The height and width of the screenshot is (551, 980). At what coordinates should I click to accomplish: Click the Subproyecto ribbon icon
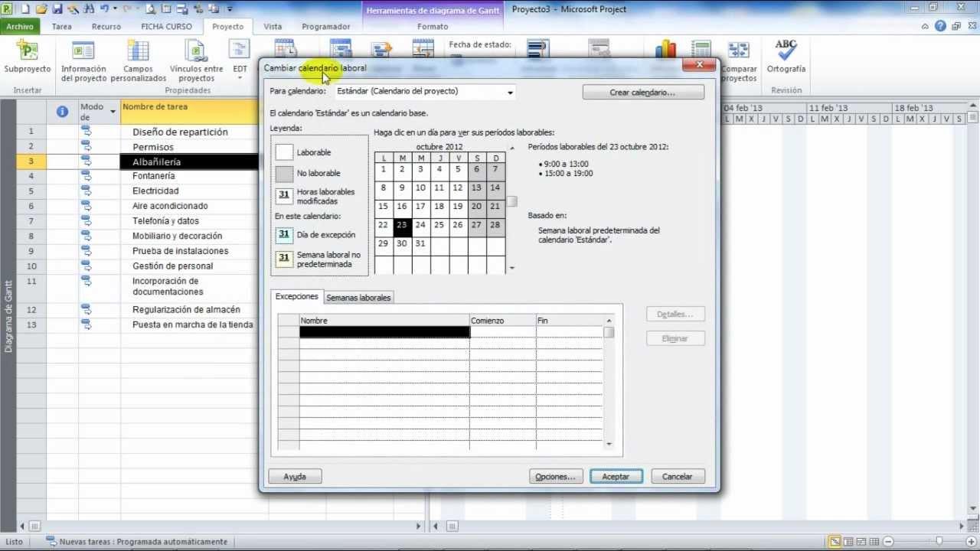[x=27, y=57]
